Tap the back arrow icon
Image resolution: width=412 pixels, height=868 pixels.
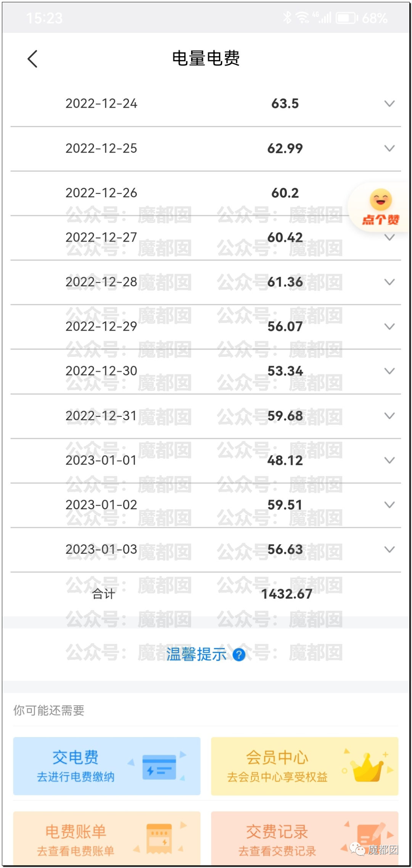(x=33, y=59)
